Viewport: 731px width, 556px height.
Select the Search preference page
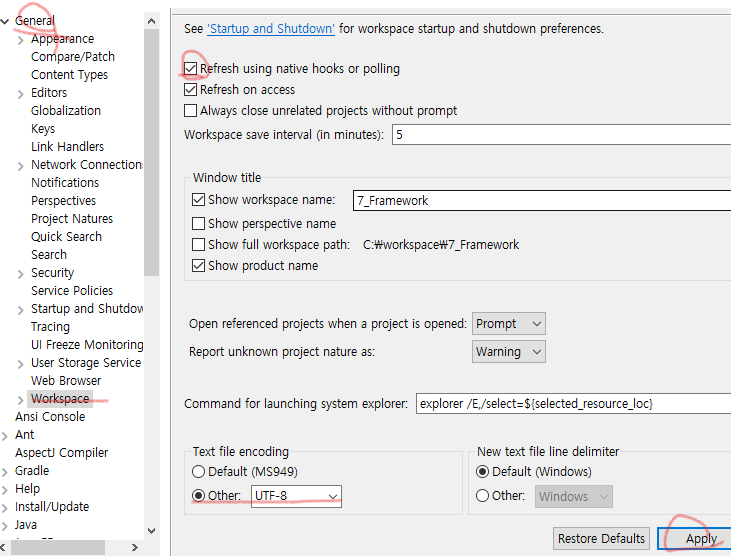point(49,254)
